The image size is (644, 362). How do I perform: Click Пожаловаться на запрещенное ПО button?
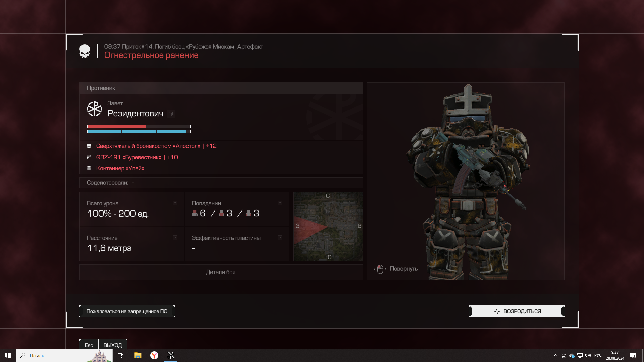pyautogui.click(x=127, y=311)
